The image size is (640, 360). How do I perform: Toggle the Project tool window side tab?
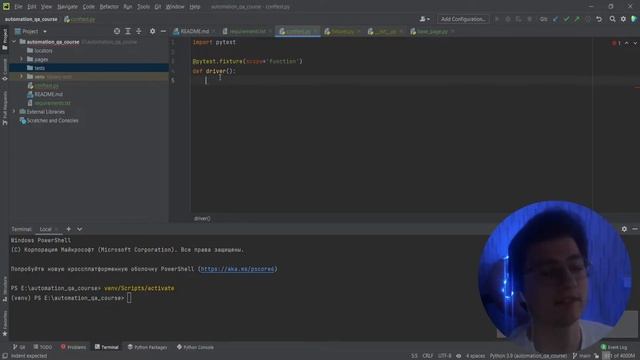(4, 40)
